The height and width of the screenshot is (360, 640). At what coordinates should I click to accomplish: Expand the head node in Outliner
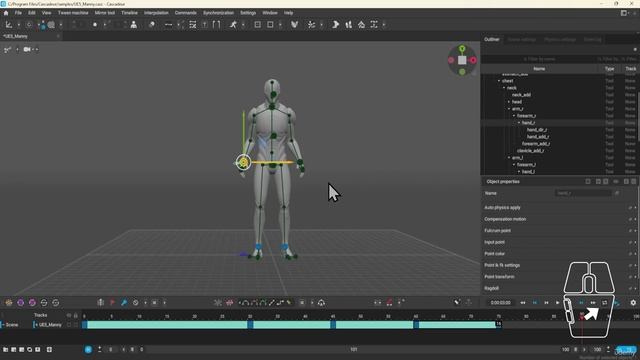coord(509,102)
